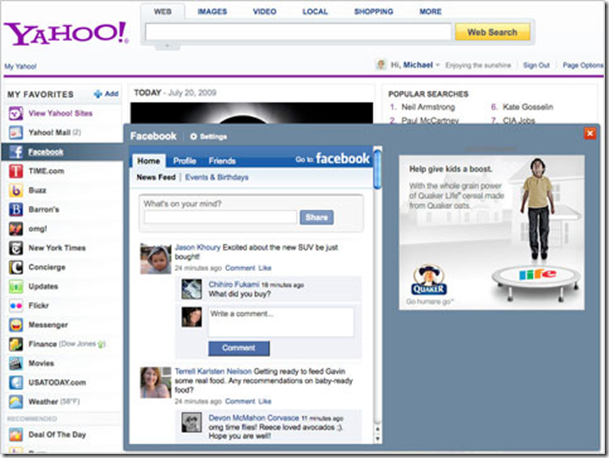The width and height of the screenshot is (609, 458).
Task: Open the Yahoo! Mail envelope icon
Action: (16, 132)
